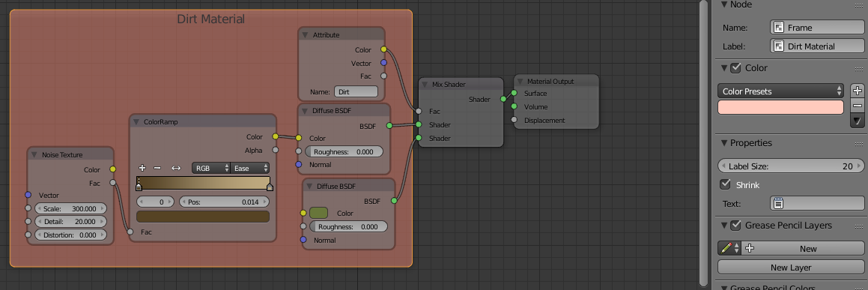868x290 pixels.
Task: Change the Ease interpolation dropdown
Action: pyautogui.click(x=250, y=168)
